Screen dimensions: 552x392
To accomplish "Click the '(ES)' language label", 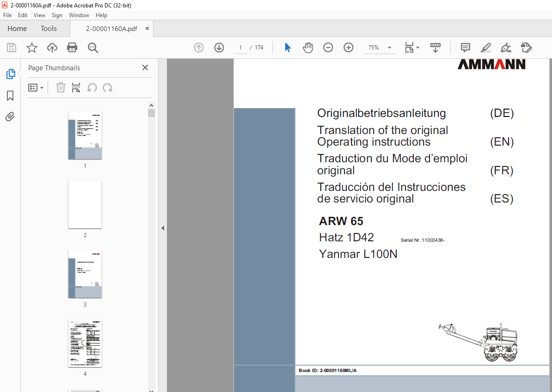I will click(x=502, y=199).
